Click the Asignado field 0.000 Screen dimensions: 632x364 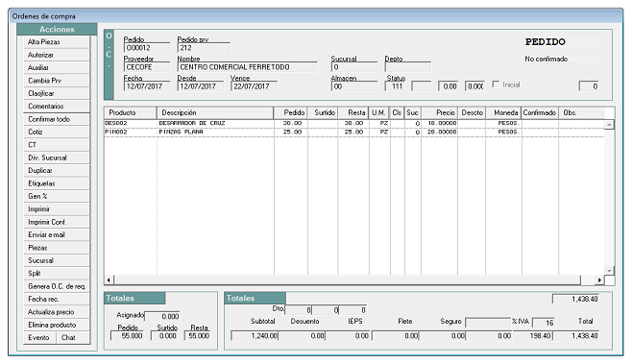click(162, 316)
